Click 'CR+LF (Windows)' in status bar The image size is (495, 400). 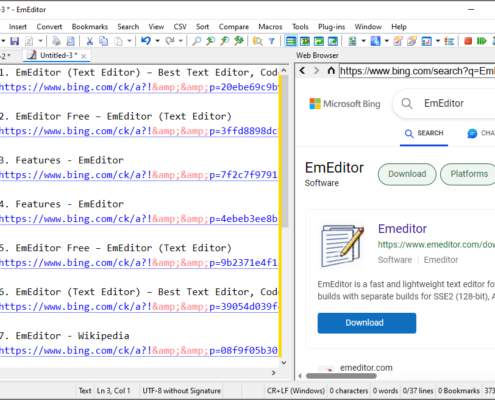pyautogui.click(x=296, y=391)
